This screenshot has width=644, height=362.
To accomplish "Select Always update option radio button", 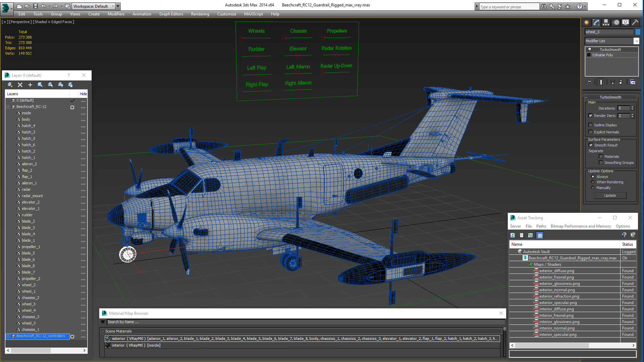I will (593, 177).
